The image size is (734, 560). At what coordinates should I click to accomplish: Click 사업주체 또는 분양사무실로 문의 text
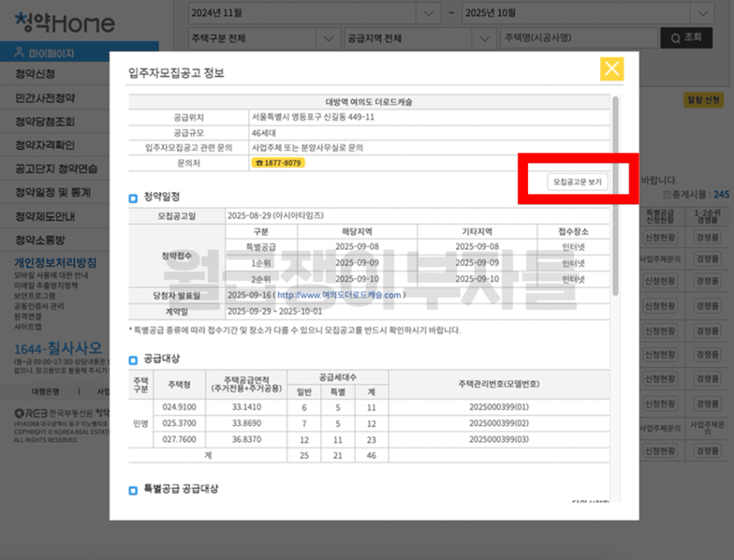tap(307, 148)
